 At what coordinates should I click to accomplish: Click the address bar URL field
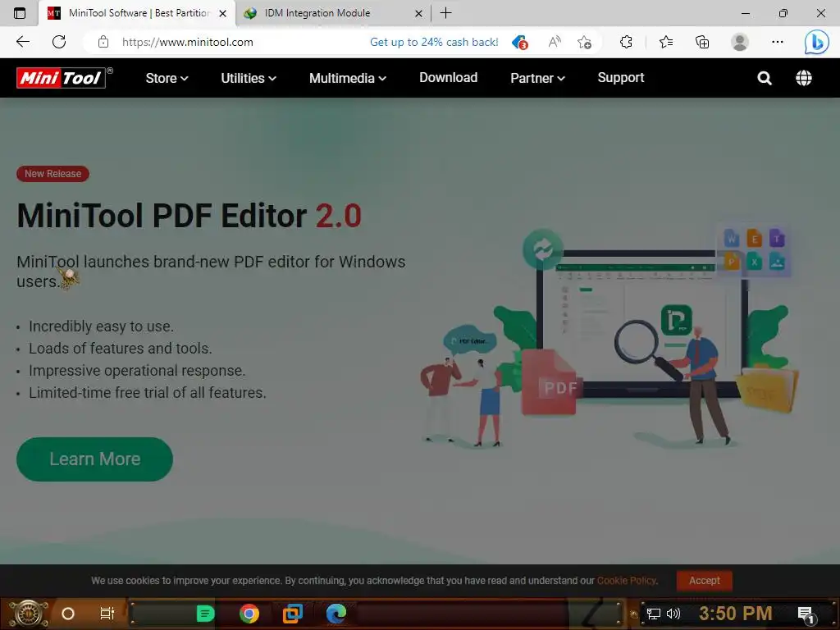(188, 42)
